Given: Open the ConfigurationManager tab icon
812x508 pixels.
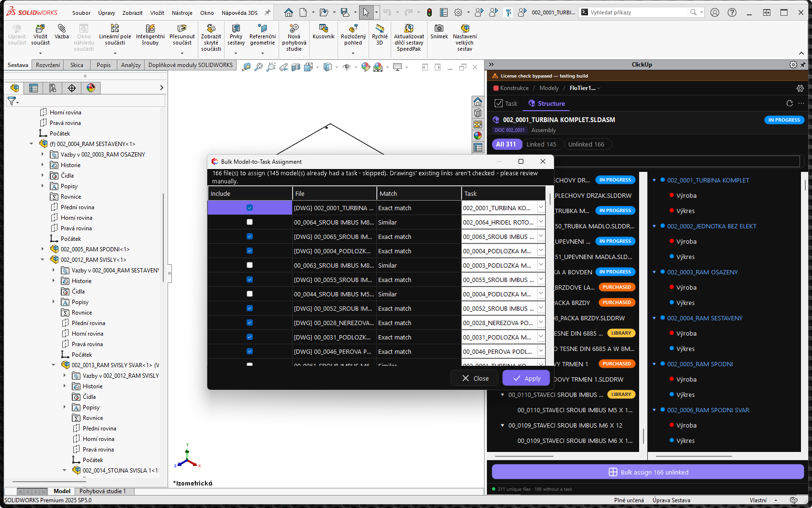Looking at the screenshot, I should 53,88.
